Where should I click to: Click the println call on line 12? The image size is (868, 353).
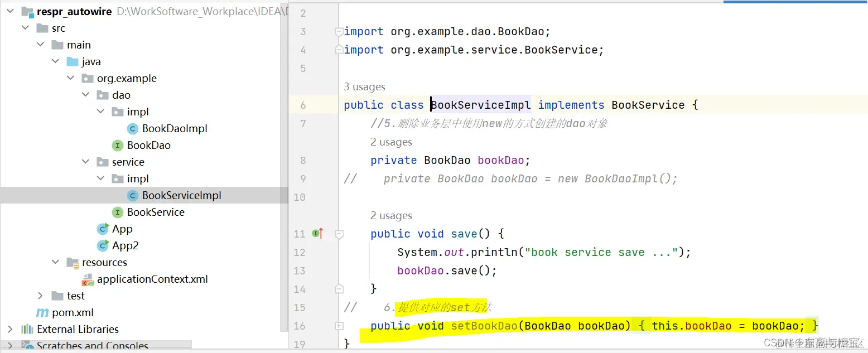tap(494, 252)
